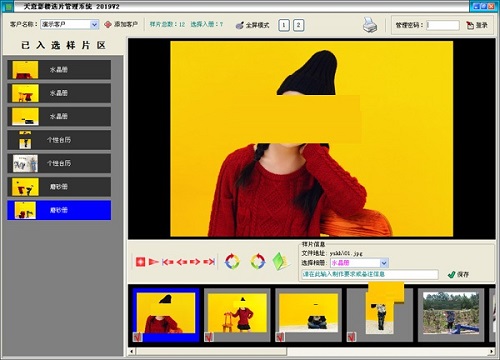Select filmstrip thumbnail of person sitting on floor
The image size is (500, 360).
pyautogui.click(x=308, y=315)
